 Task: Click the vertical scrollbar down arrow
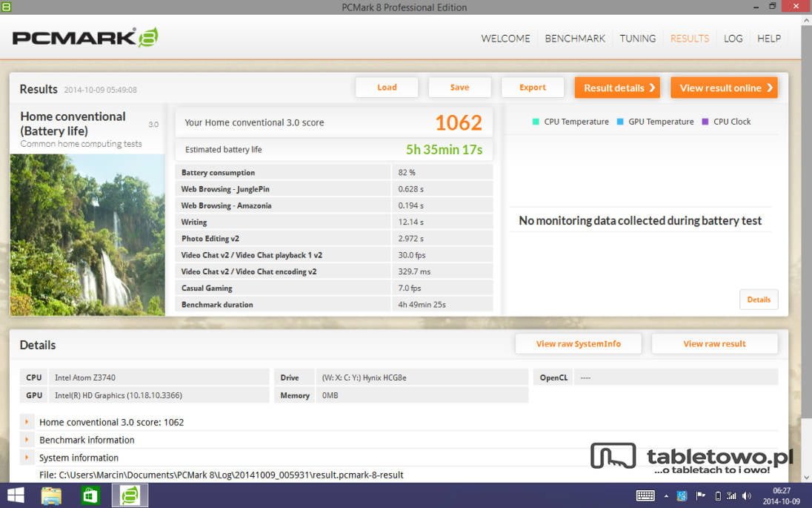click(806, 477)
